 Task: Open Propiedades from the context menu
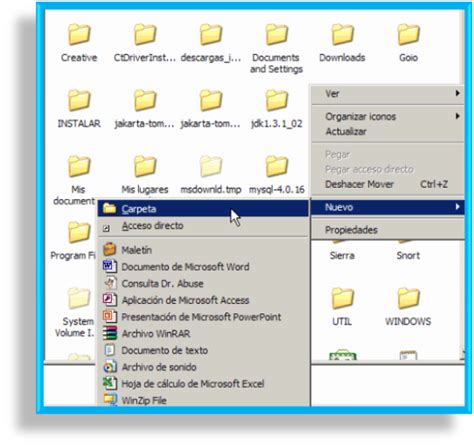pos(388,230)
